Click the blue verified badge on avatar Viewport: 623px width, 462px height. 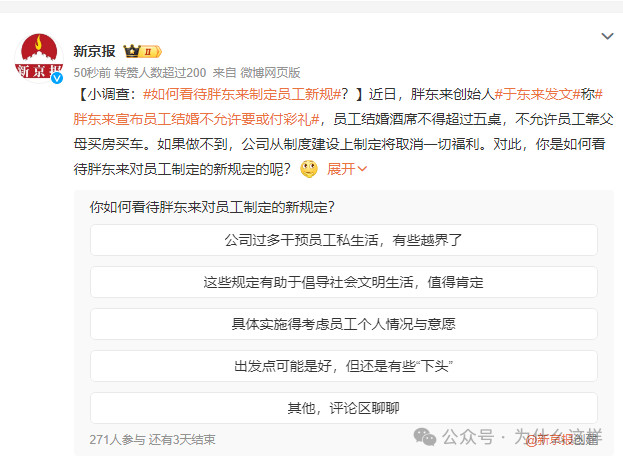(x=57, y=78)
